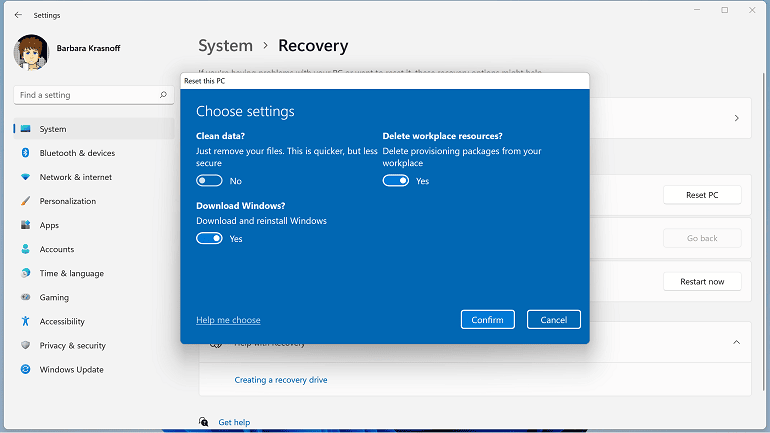Click the Personalization brush icon

[26, 201]
